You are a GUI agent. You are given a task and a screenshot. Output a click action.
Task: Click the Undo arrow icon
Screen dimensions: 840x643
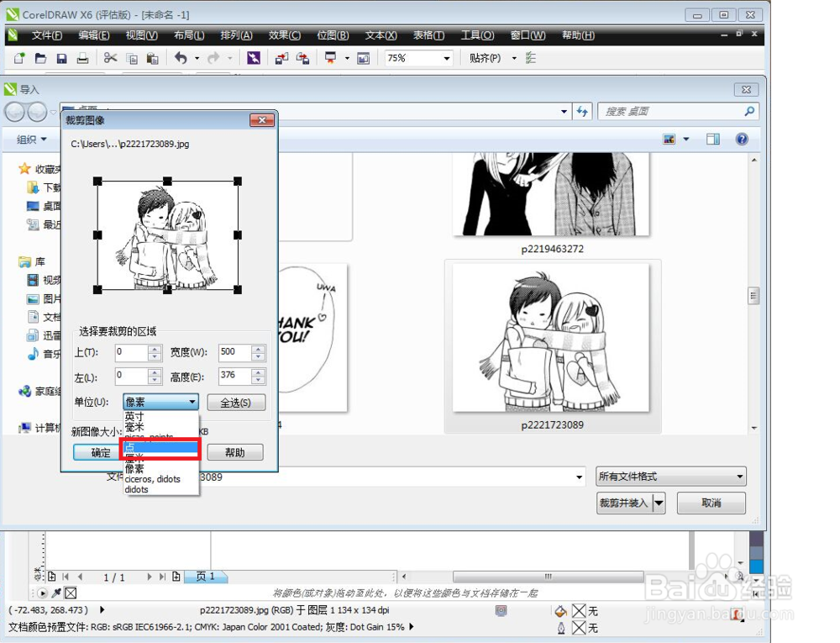coord(181,58)
